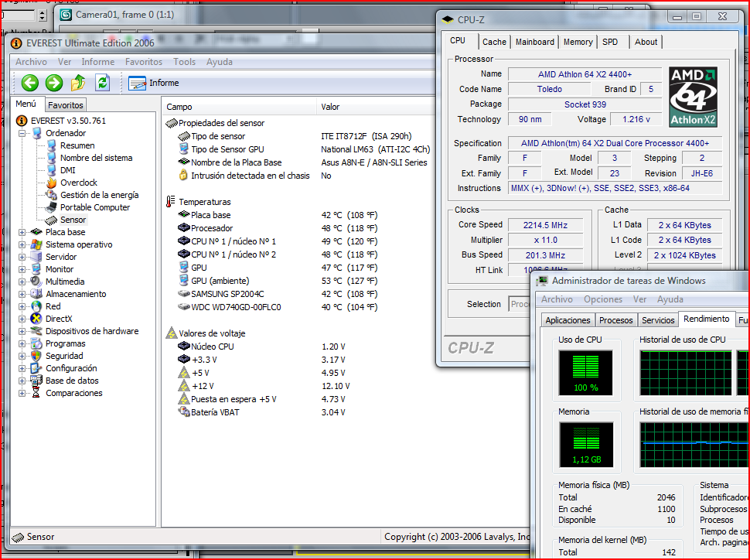Open the Procesos tab in Task Manager
This screenshot has width=750, height=560.
pyautogui.click(x=615, y=320)
